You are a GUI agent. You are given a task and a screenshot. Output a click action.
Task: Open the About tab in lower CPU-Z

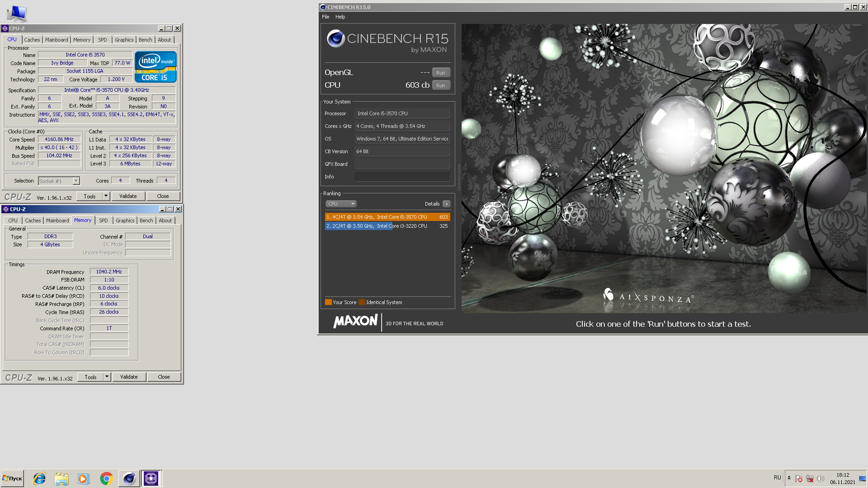point(165,221)
